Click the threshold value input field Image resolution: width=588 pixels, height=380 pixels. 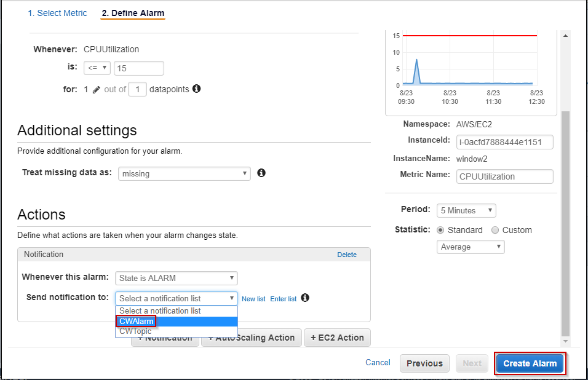138,68
